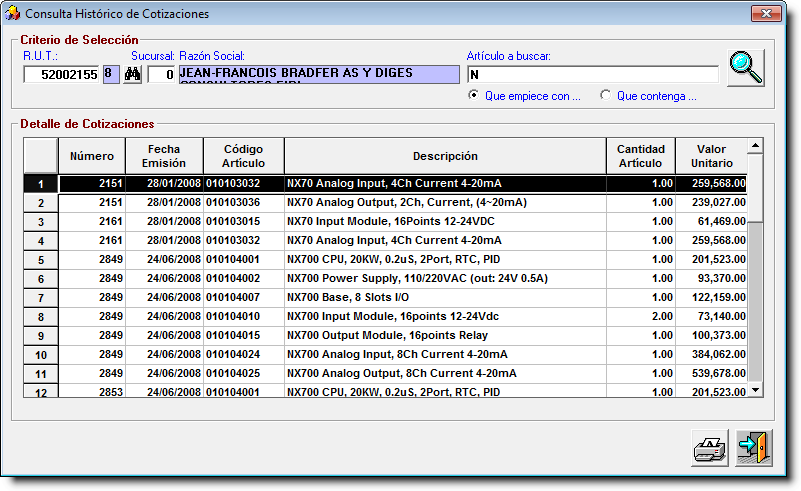Viewport: 801px width, 491px height.
Task: Click 'NX700 Base, 8 Slots I/O' description
Action: pyautogui.click(x=348, y=297)
